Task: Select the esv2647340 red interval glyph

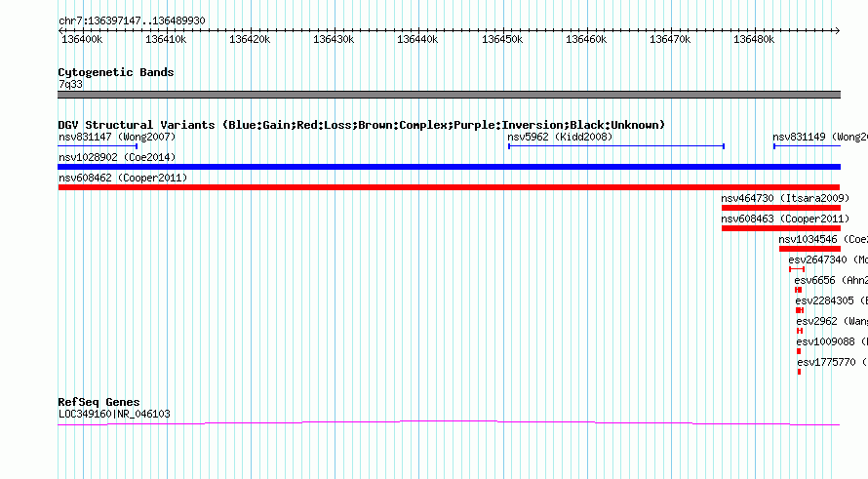Action: pos(797,269)
